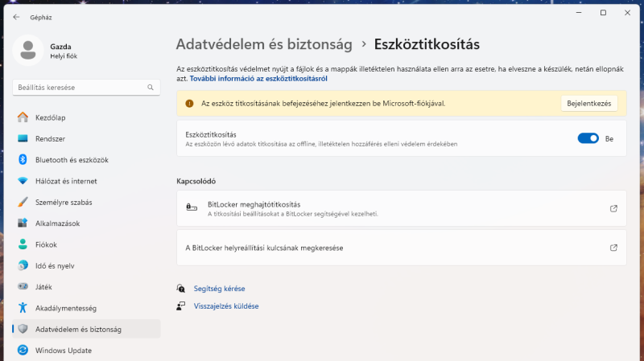
Task: Open Alkalmazások settings category
Action: coord(58,224)
